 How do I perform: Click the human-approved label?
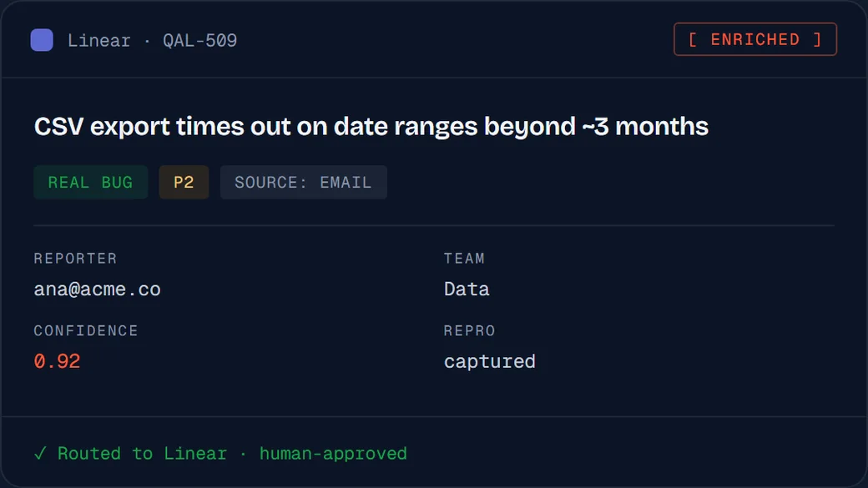point(333,454)
